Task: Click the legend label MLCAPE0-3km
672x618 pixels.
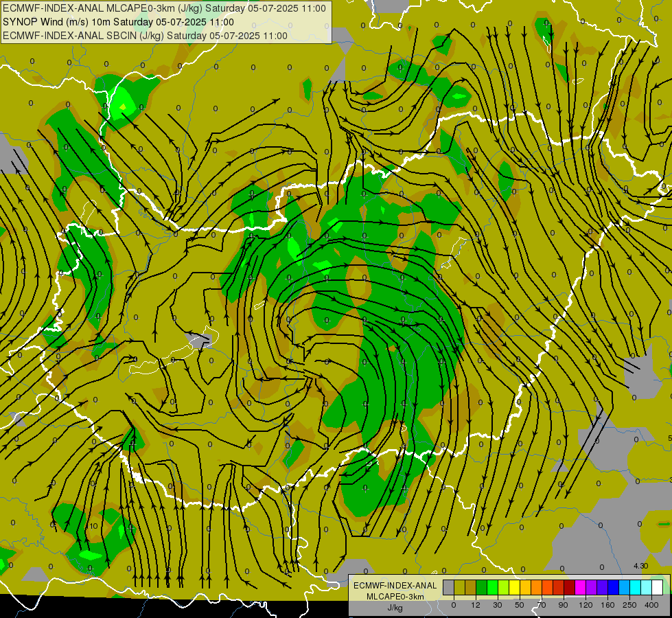Action: pyautogui.click(x=395, y=597)
